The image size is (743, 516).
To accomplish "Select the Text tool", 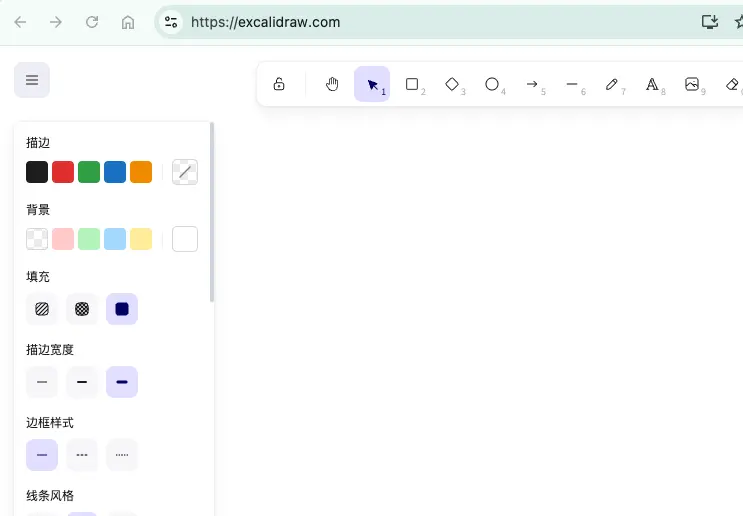I will 652,85.
